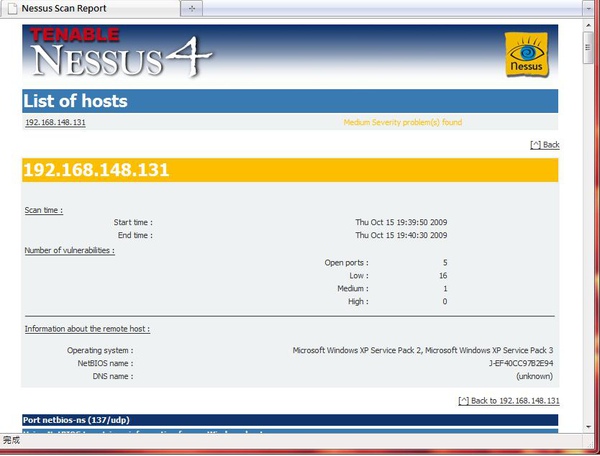Open the 192.168.148.131 host link
Screen dimensions: 600x456
tap(55, 122)
